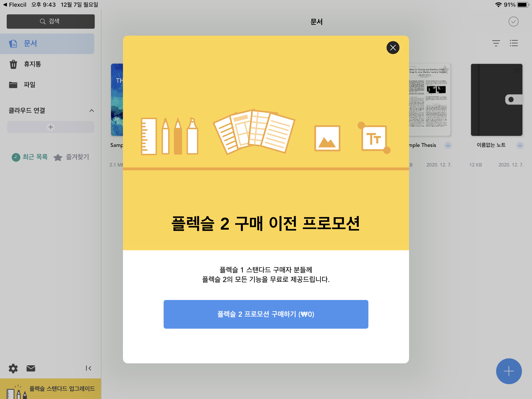Image resolution: width=532 pixels, height=399 pixels.
Task: Click the 12 KB file size label
Action: point(476,165)
